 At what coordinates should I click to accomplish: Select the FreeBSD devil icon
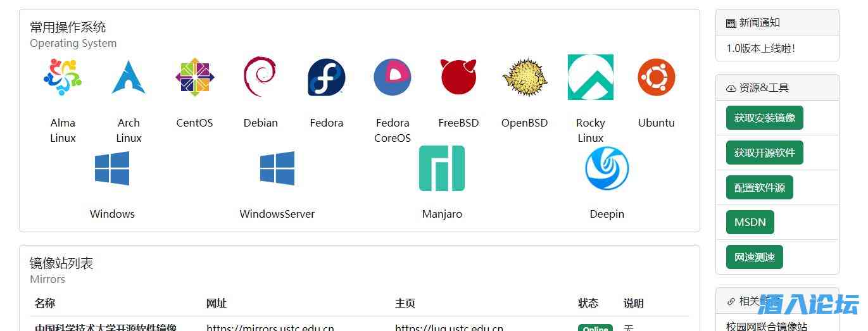pyautogui.click(x=458, y=77)
